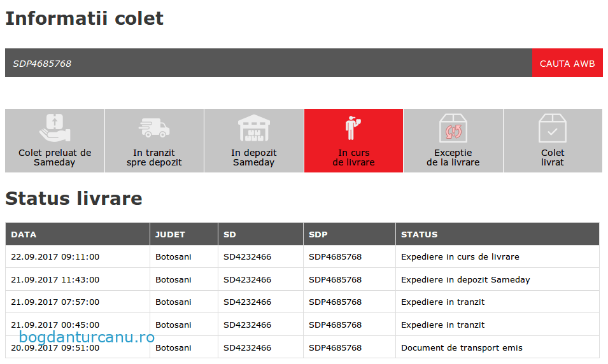Click the Sameday warehouse depot icon

click(254, 128)
